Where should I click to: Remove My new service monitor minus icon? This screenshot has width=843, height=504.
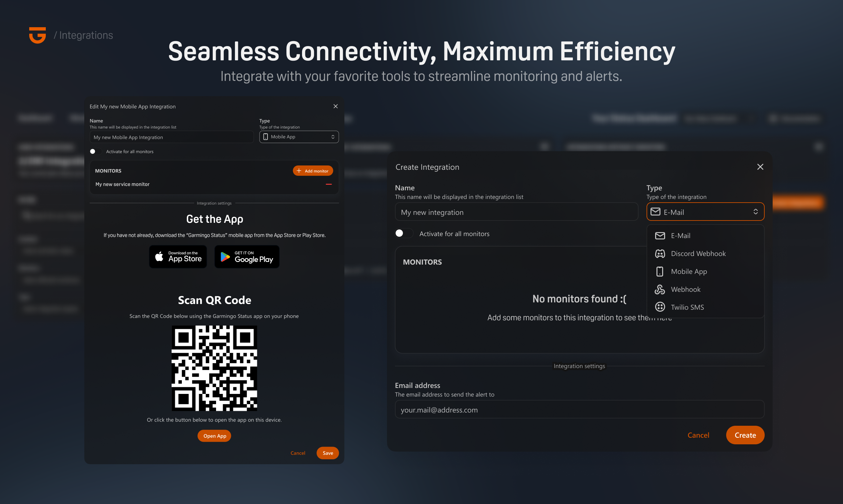[328, 184]
